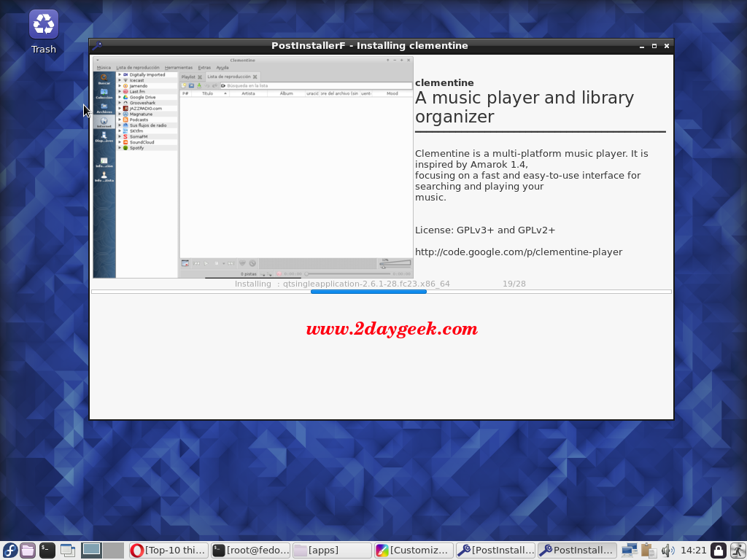Click the volume slider in the Clementine preview

pos(395,264)
